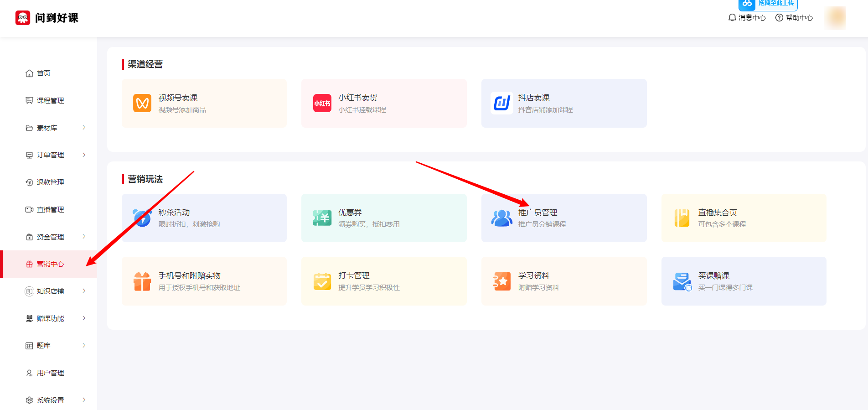Click the 买一门课得多门课 description
The width and height of the screenshot is (868, 410).
pos(725,288)
